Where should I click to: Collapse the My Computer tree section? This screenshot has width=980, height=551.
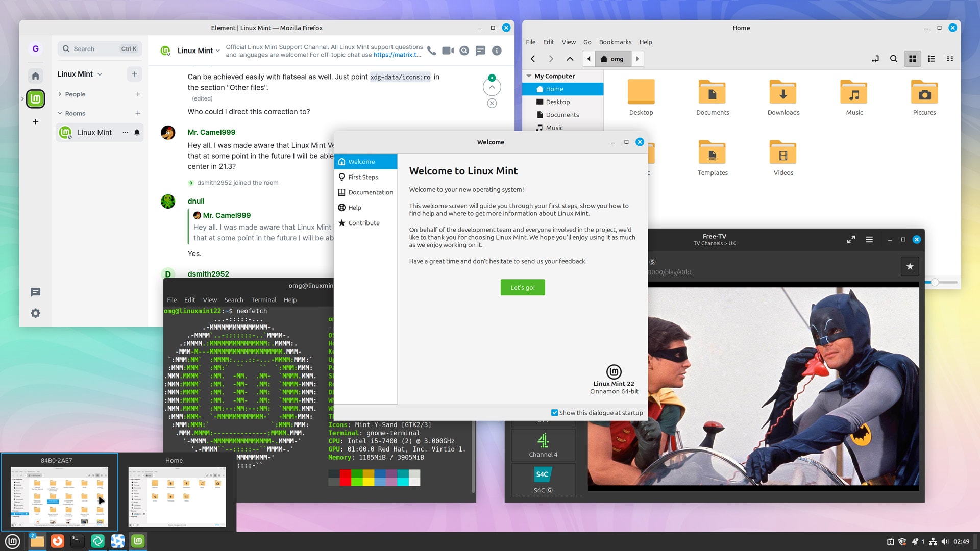tap(529, 76)
